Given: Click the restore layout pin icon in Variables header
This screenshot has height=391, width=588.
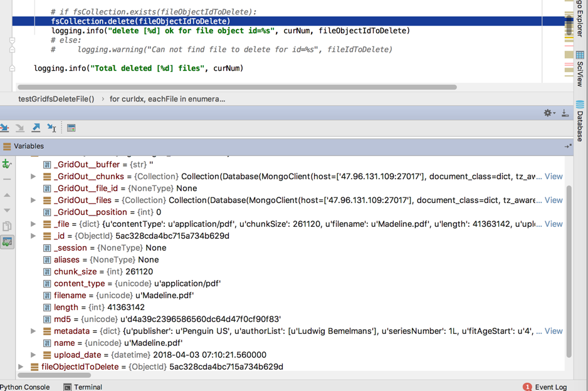Looking at the screenshot, I should (568, 146).
